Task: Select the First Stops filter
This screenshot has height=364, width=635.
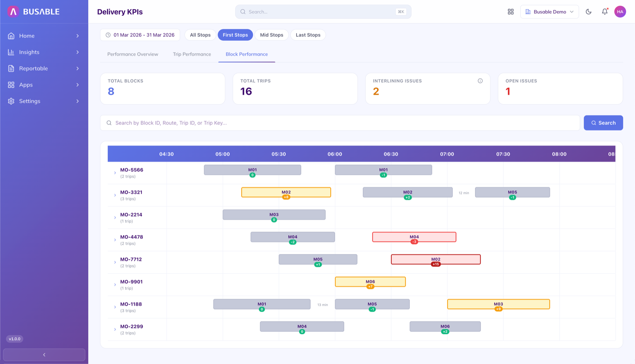Action: (235, 35)
